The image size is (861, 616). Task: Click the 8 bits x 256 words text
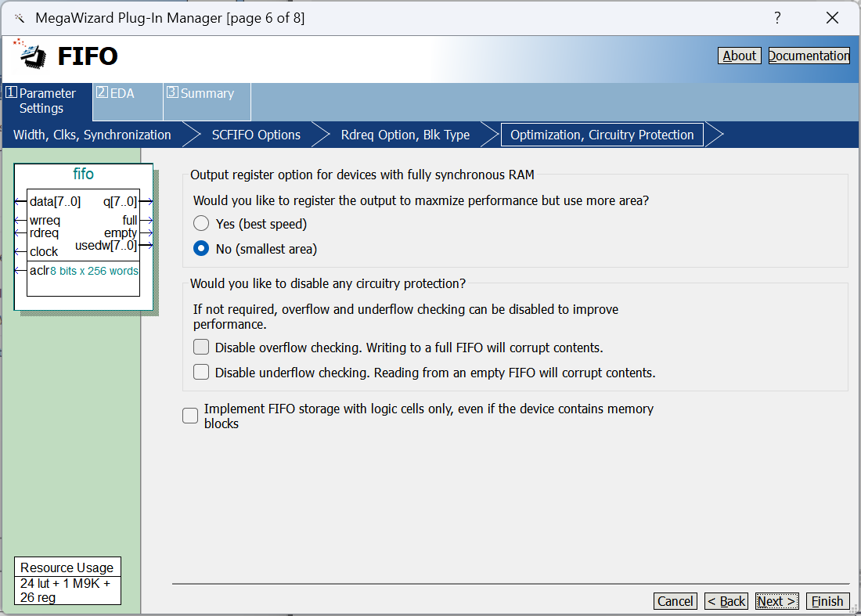(95, 271)
